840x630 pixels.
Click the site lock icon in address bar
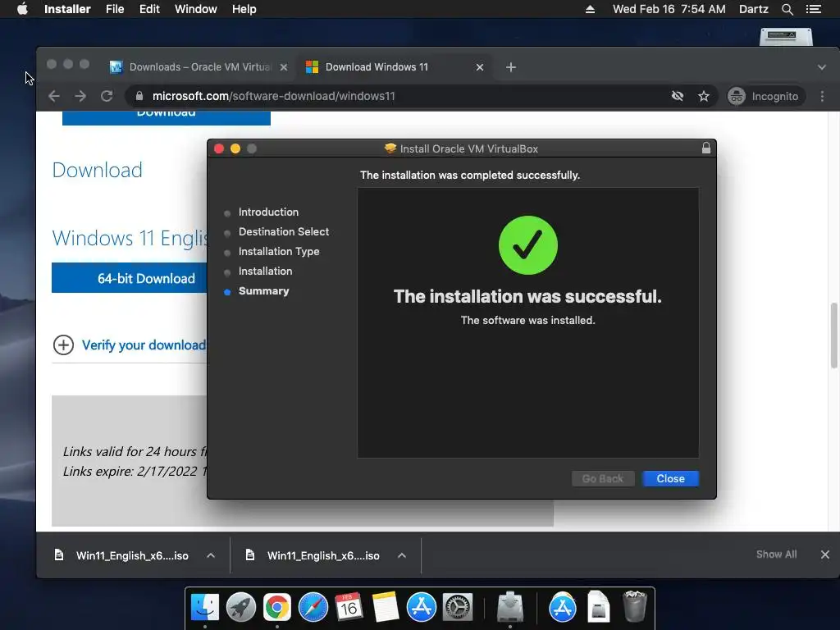pyautogui.click(x=139, y=97)
